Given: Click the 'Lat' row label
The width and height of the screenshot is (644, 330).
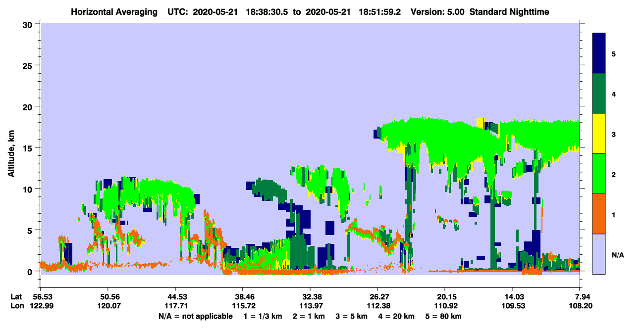Looking at the screenshot, I should click(16, 296).
